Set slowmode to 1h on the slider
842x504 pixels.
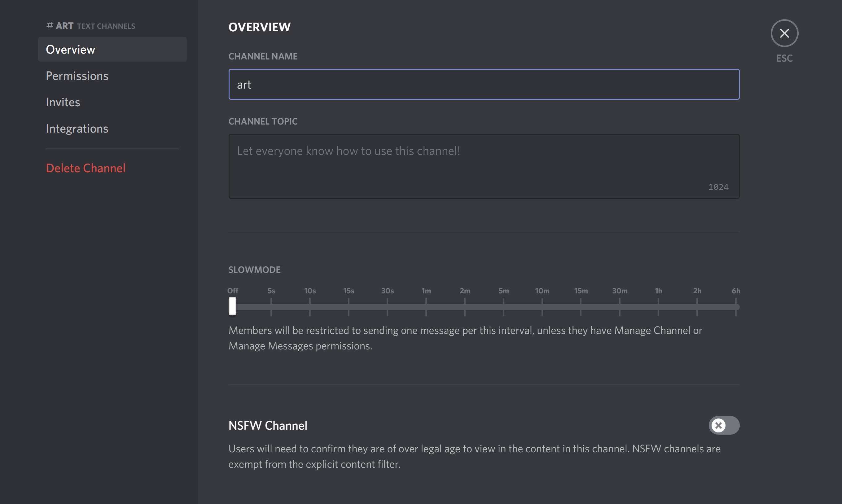pos(658,307)
